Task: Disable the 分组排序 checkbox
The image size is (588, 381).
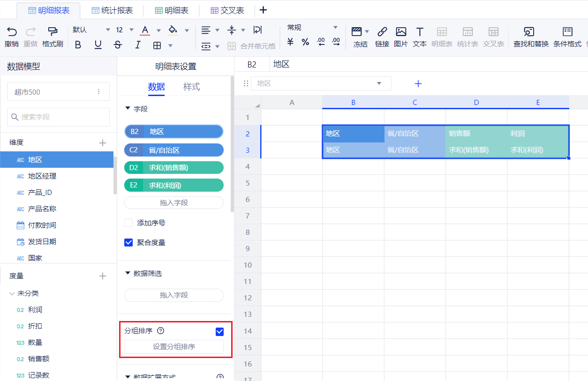Action: click(219, 332)
